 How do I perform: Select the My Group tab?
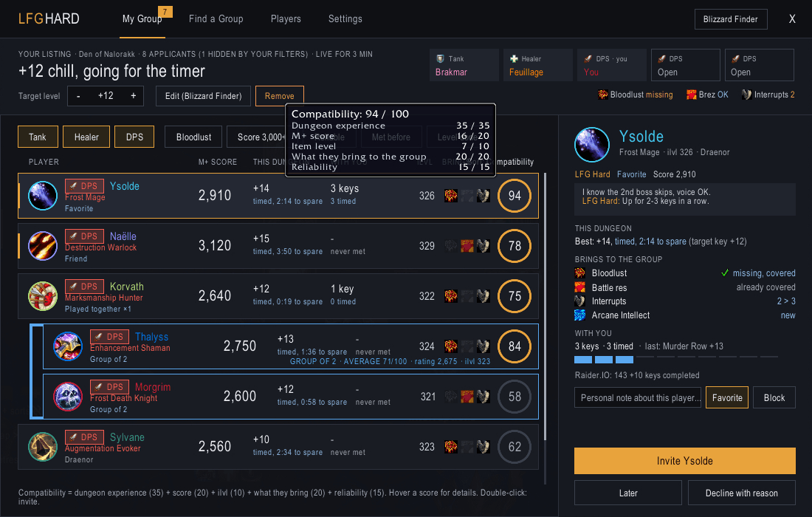click(142, 18)
